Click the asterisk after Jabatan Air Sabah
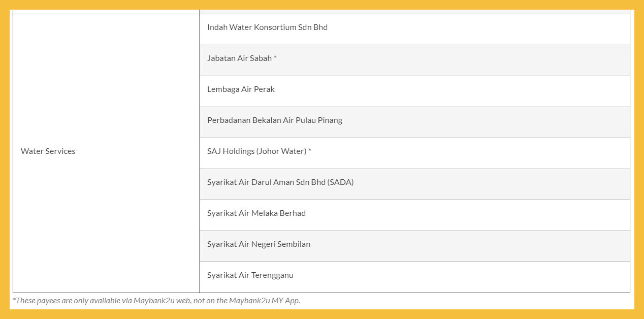This screenshot has height=319, width=644. (x=275, y=58)
